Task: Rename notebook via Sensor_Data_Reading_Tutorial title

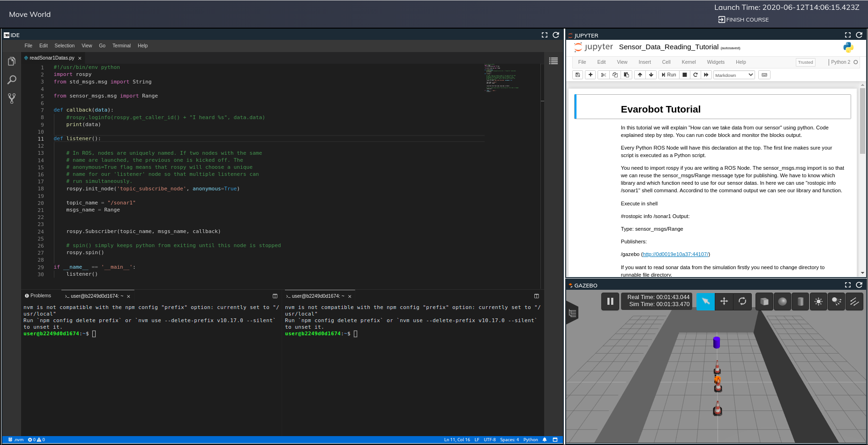Action: [668, 47]
